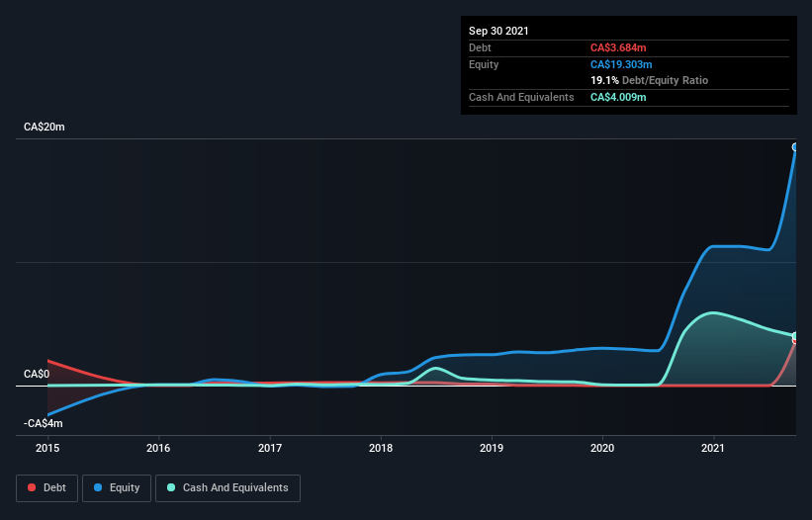Click the 2019 x-axis label
Screen dimensions: 812x520
click(492, 448)
